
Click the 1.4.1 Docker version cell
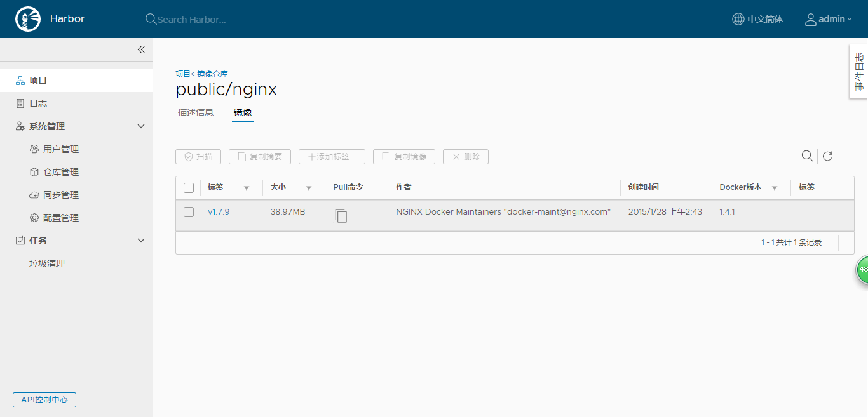point(727,212)
